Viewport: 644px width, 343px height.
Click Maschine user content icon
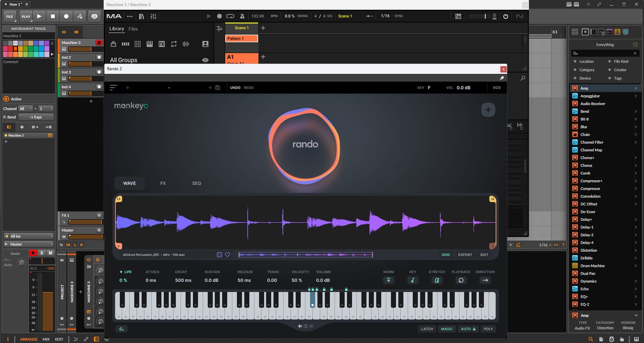coord(205,44)
